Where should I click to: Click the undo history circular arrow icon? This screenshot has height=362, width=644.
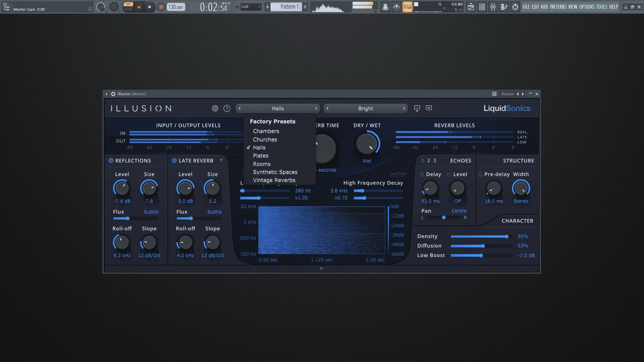point(515,7)
